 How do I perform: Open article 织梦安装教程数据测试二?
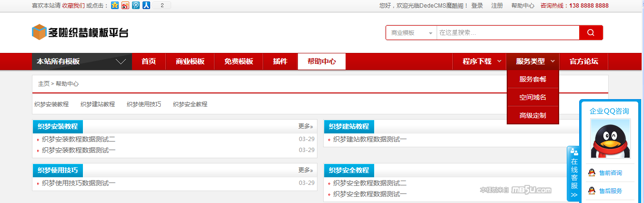[79, 140]
